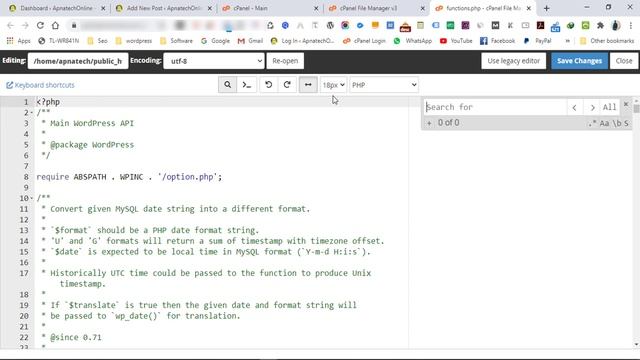Focus the file path editing field
This screenshot has width=640, height=360.
point(78,61)
